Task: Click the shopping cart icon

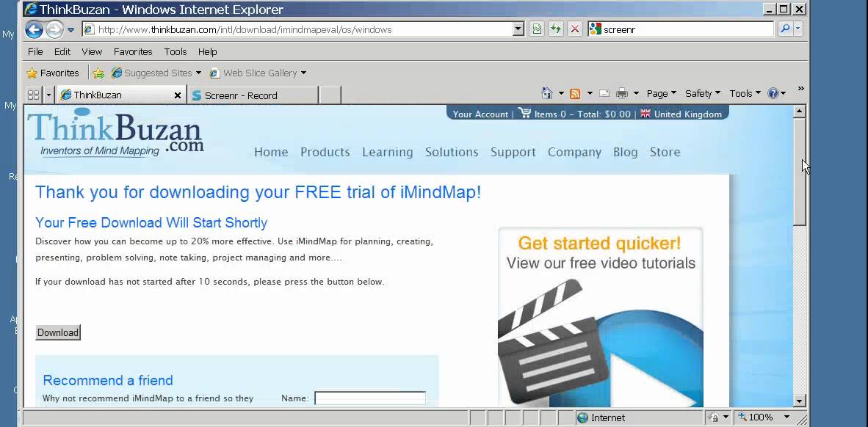Action: click(x=524, y=114)
